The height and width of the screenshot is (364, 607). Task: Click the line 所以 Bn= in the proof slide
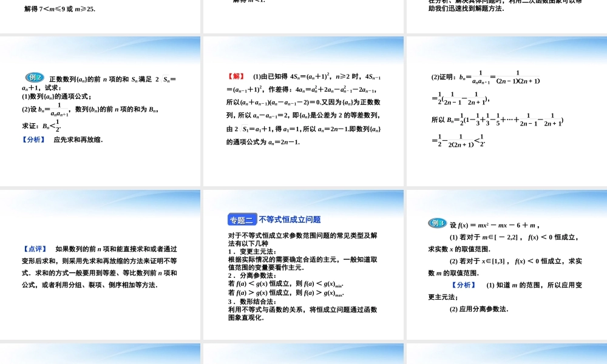point(498,120)
